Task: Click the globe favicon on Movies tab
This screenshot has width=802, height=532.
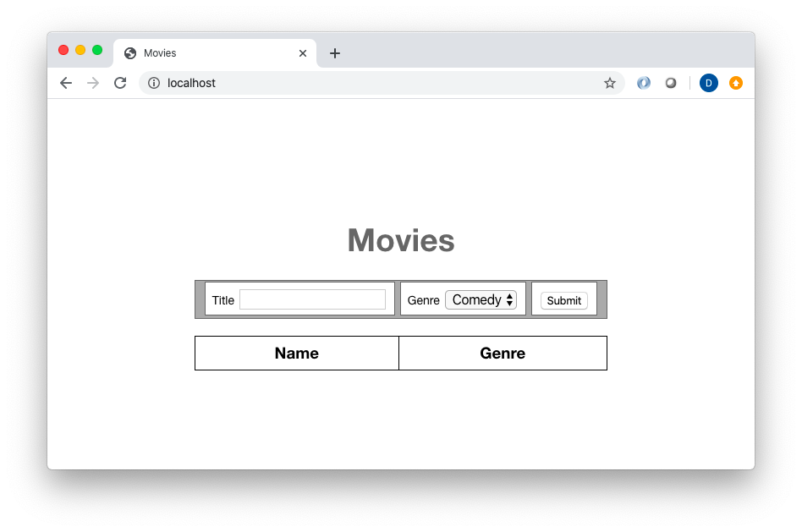Action: (130, 53)
